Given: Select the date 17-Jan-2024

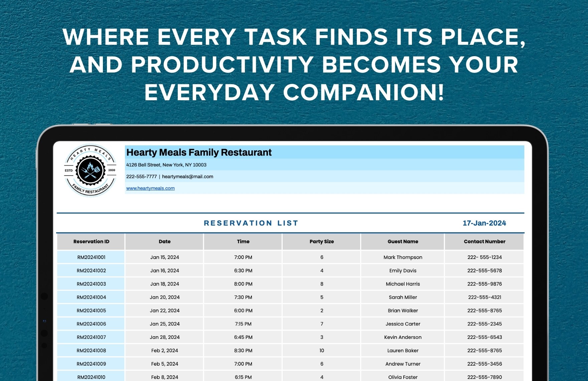Looking at the screenshot, I should pyautogui.click(x=484, y=223).
